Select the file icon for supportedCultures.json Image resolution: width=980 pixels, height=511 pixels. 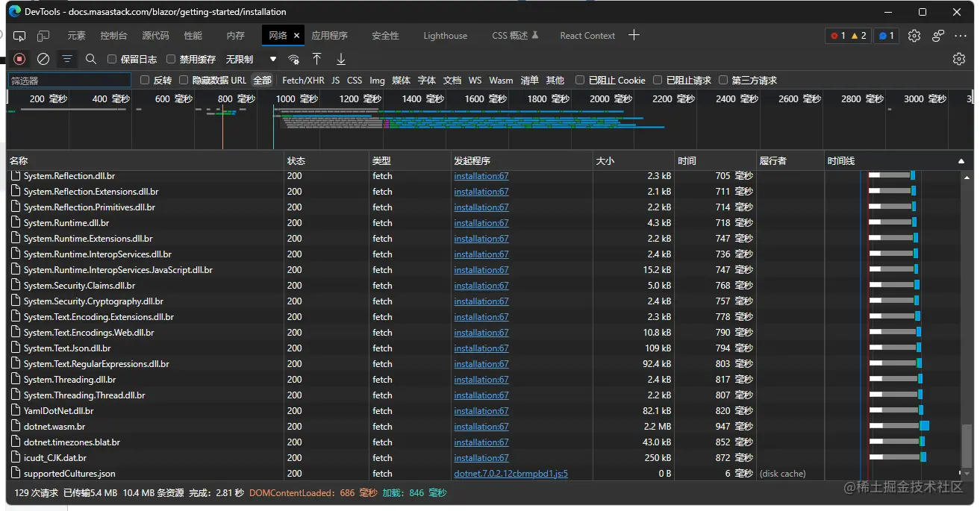[x=16, y=474]
